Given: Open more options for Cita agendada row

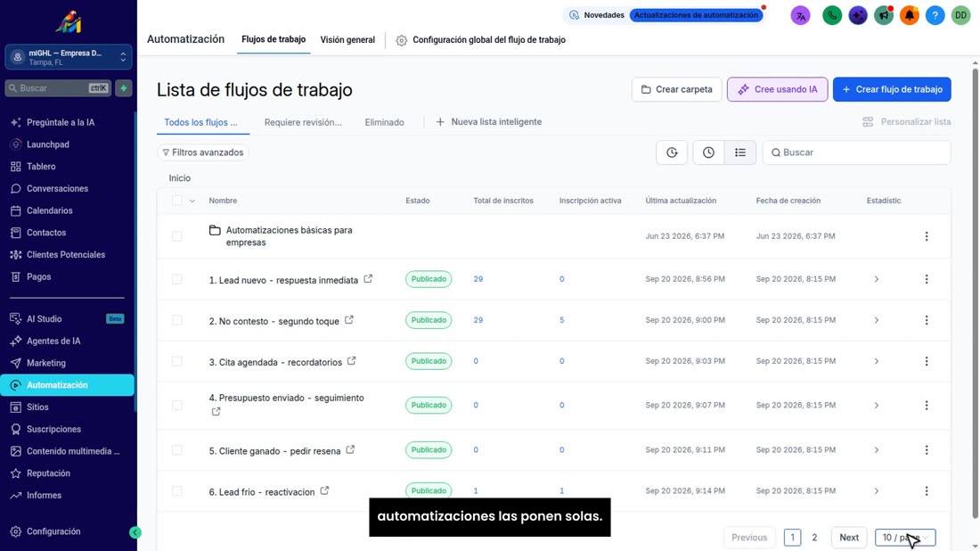Looking at the screenshot, I should 927,361.
